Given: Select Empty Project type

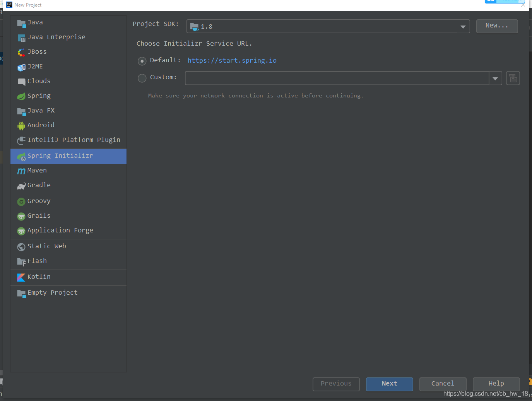Looking at the screenshot, I should 68,293.
